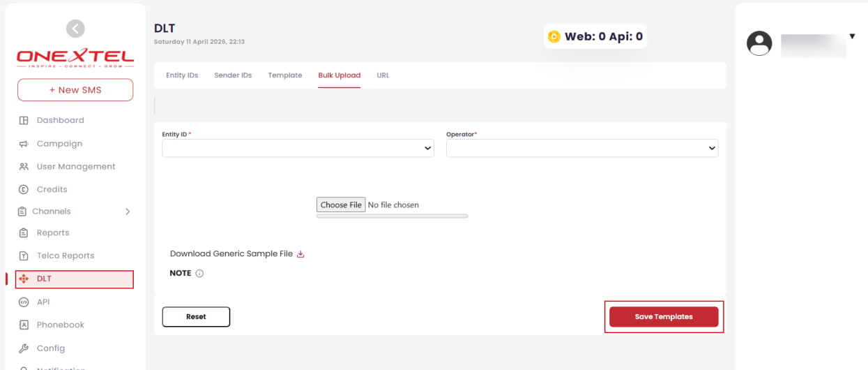This screenshot has width=868, height=370.
Task: Click the API code icon
Action: click(x=24, y=302)
